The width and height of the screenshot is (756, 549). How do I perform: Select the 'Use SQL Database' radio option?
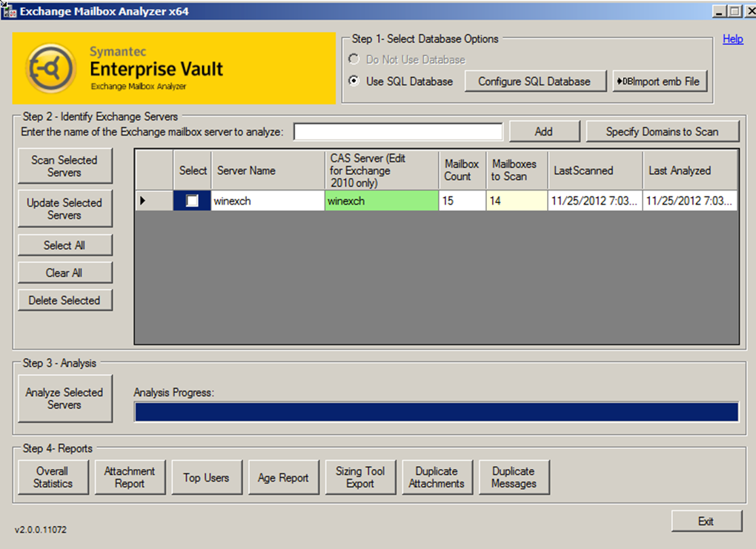coord(354,81)
